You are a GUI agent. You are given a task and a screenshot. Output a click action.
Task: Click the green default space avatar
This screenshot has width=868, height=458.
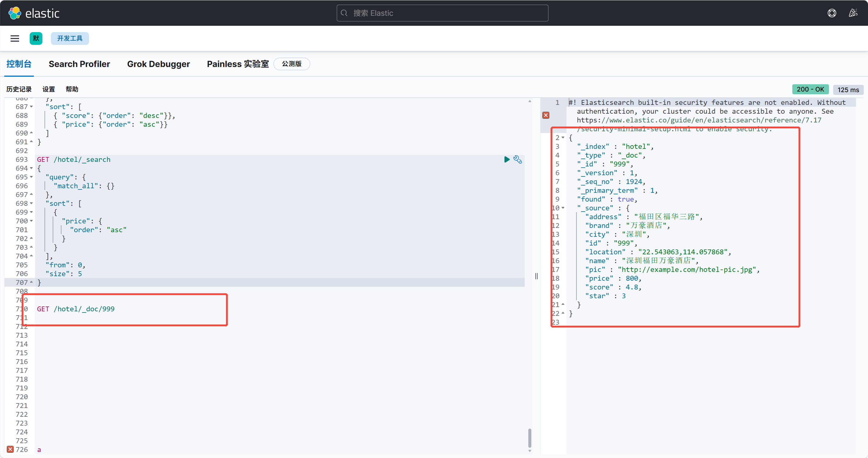[x=36, y=38]
